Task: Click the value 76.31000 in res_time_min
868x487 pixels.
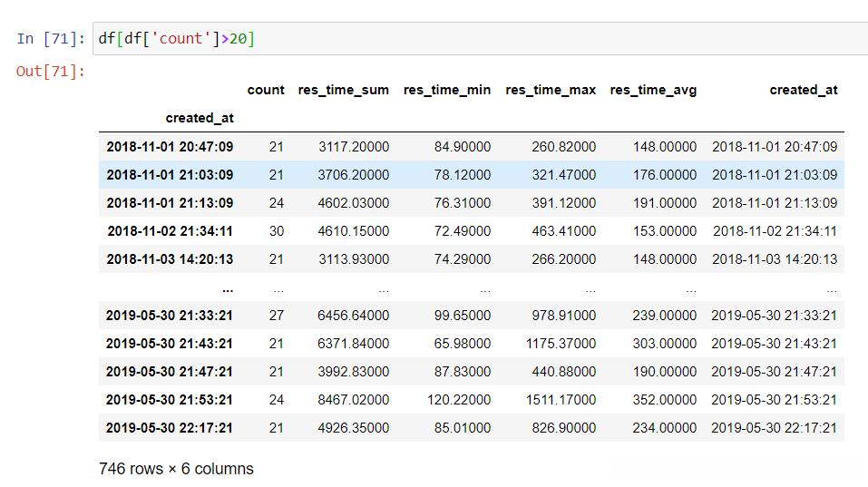Action: (463, 203)
